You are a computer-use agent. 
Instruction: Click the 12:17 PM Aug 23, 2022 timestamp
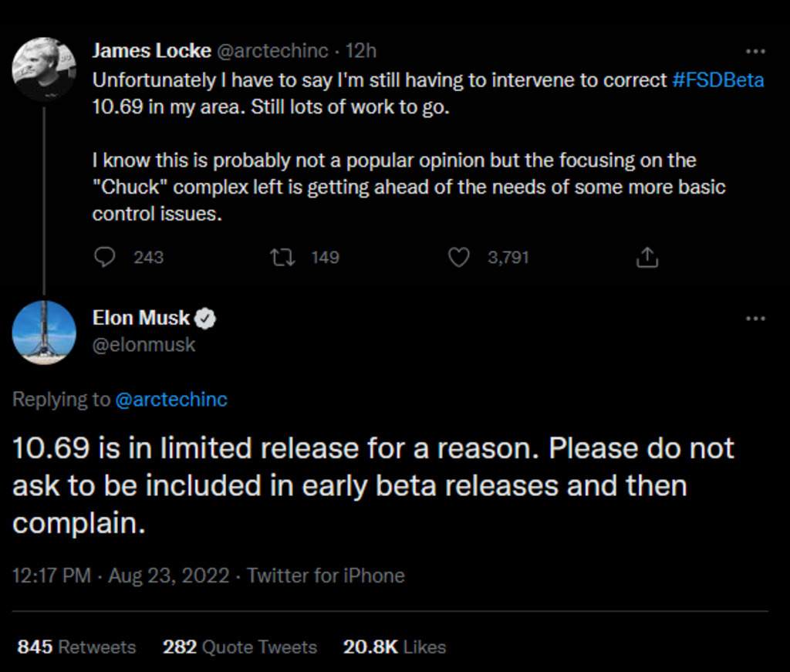pos(121,576)
